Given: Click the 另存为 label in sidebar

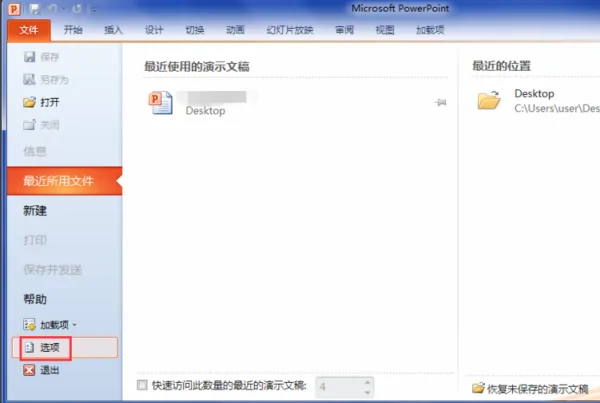Looking at the screenshot, I should coord(54,80).
